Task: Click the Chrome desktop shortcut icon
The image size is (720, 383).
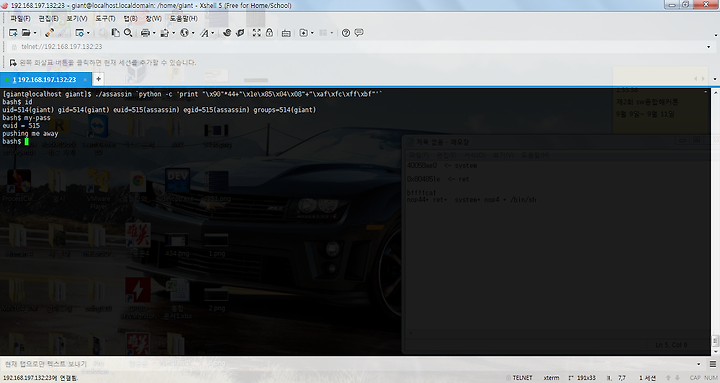Action: pos(138,185)
